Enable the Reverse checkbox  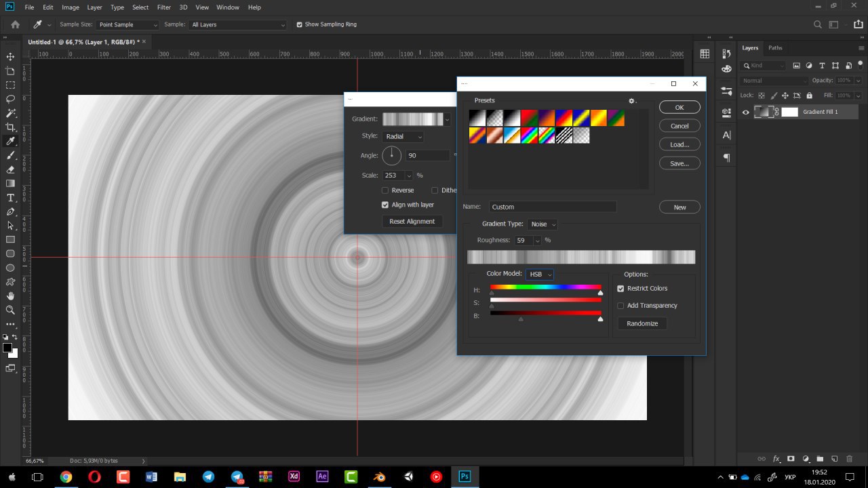pos(385,190)
